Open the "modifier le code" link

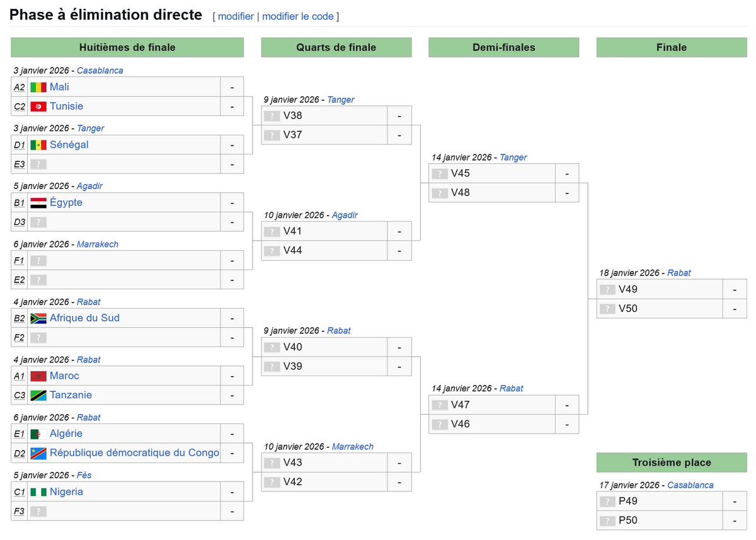pyautogui.click(x=298, y=16)
